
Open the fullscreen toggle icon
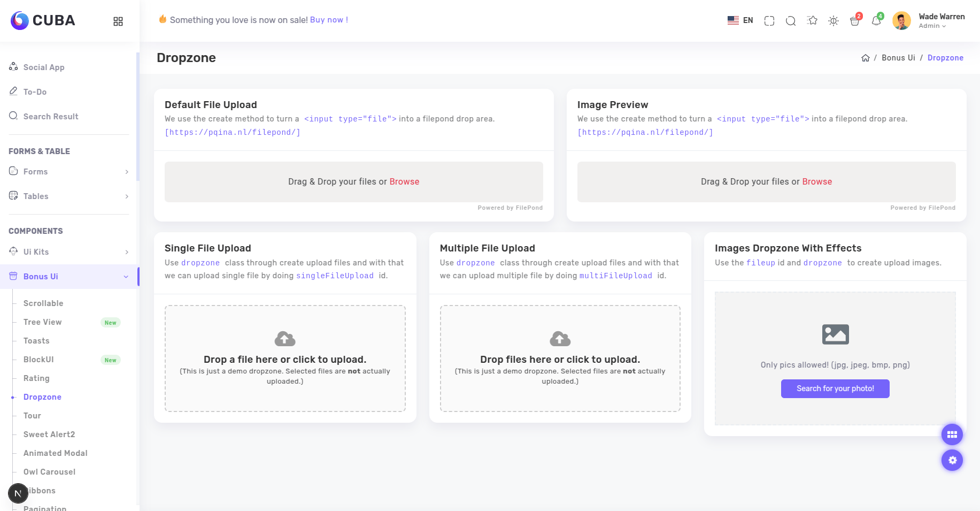(x=769, y=21)
